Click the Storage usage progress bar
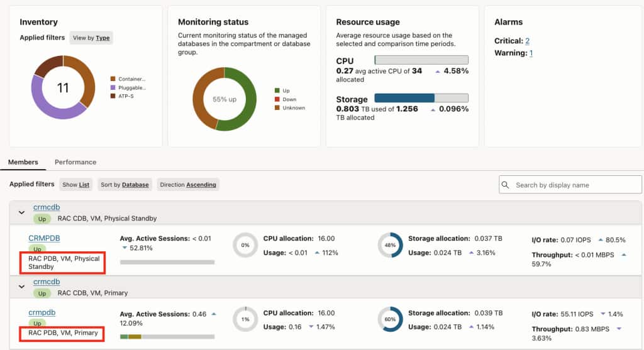The image size is (644, 350). click(421, 97)
